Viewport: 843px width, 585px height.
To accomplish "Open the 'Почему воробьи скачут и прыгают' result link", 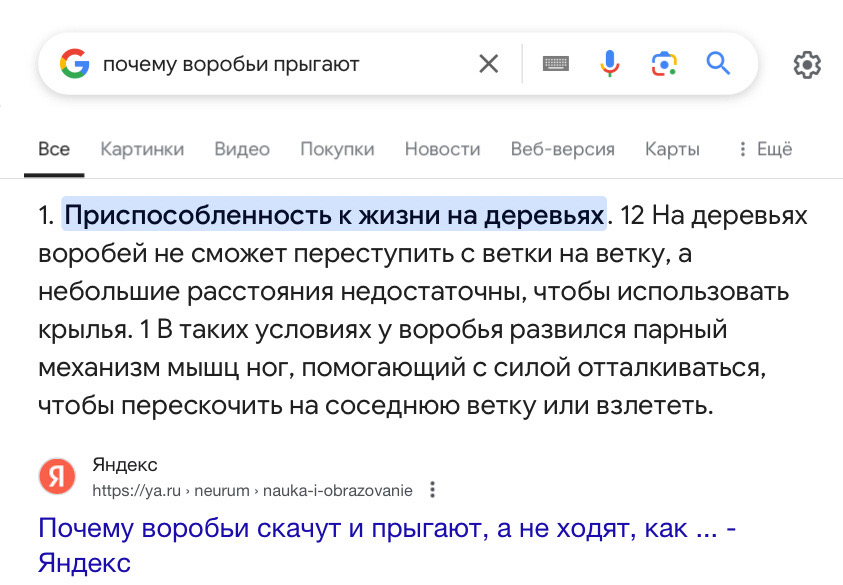I will tap(387, 545).
